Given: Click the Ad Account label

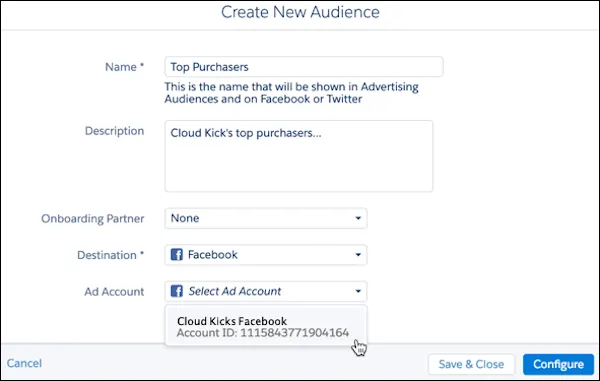Looking at the screenshot, I should click(x=114, y=291).
